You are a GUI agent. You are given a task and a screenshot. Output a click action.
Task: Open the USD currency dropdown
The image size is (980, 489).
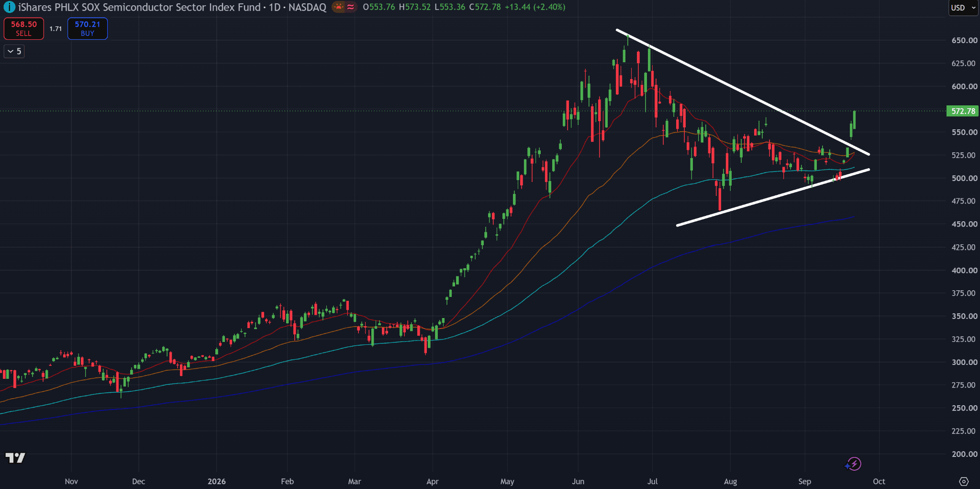tap(963, 8)
